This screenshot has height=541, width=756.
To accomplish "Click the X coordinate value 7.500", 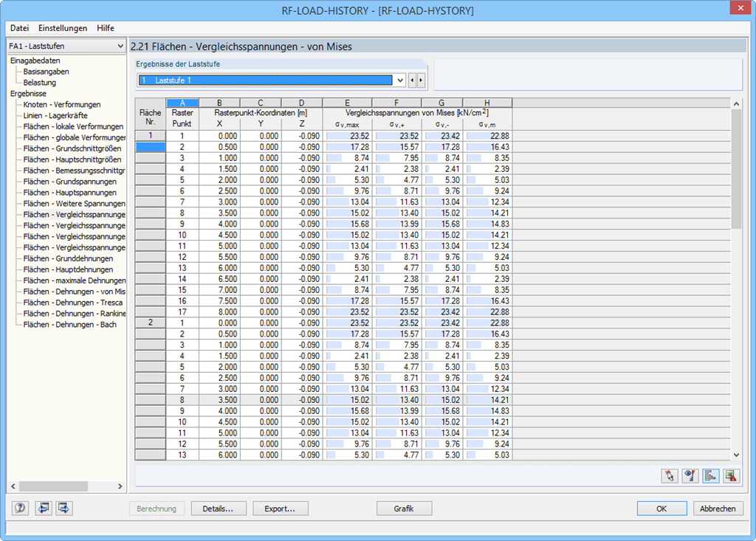I will (x=219, y=301).
